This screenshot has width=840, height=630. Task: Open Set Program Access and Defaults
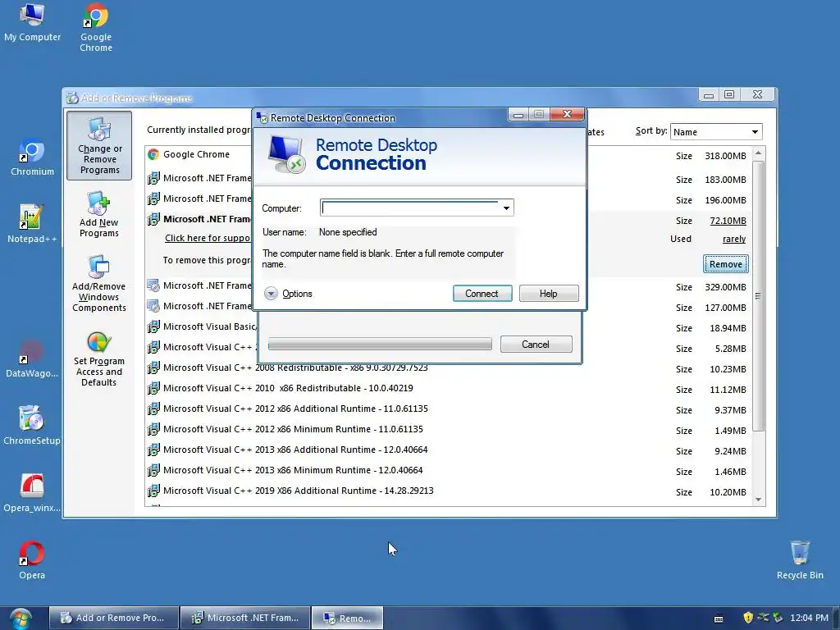tap(99, 359)
